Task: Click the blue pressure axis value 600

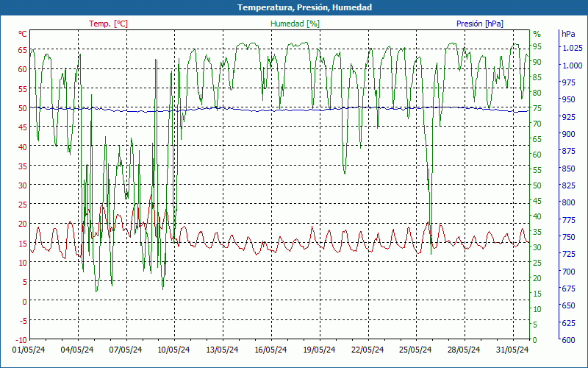Action: (x=569, y=340)
